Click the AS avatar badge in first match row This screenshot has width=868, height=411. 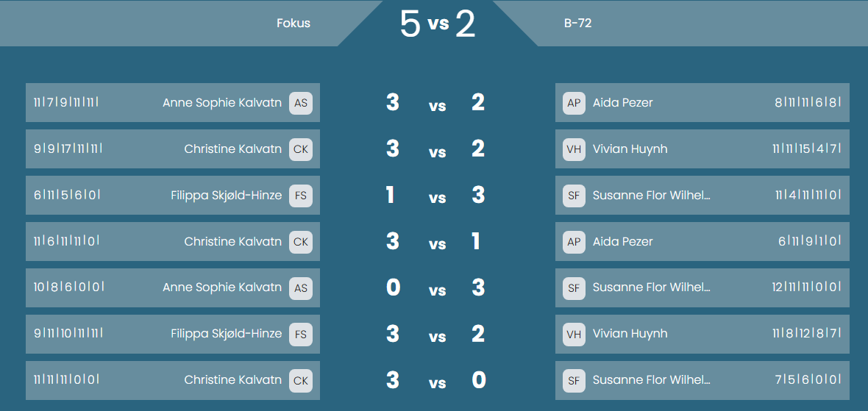click(x=301, y=103)
